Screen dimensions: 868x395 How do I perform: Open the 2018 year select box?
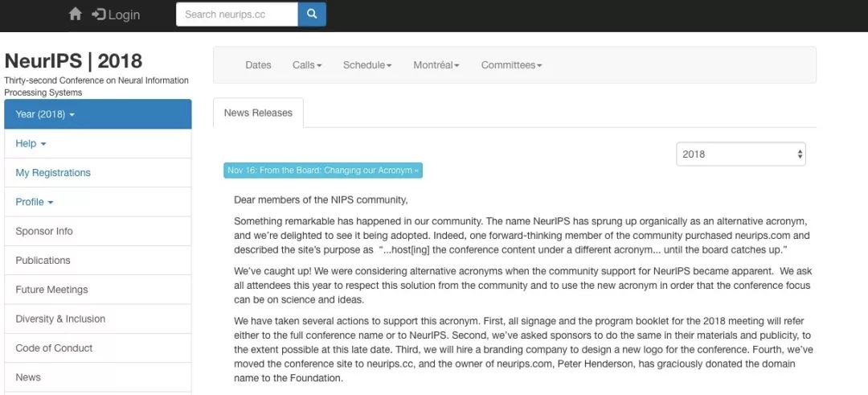coord(741,154)
